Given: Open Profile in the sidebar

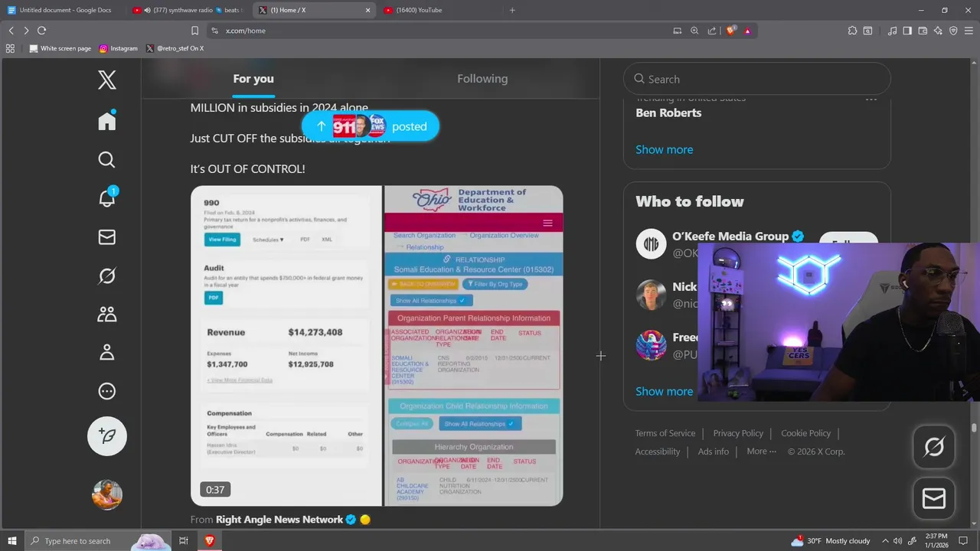Looking at the screenshot, I should (x=107, y=352).
